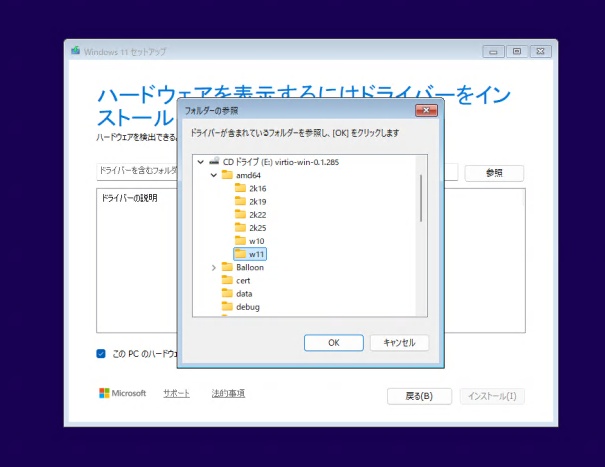Click the w11 folder icon
The width and height of the screenshot is (605, 467).
pos(240,254)
